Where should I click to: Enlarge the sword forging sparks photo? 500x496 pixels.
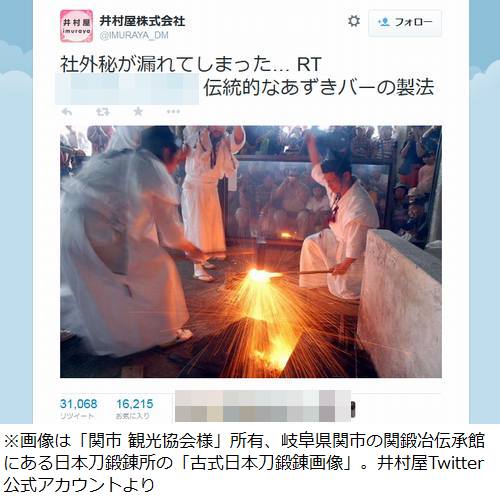pyautogui.click(x=251, y=252)
